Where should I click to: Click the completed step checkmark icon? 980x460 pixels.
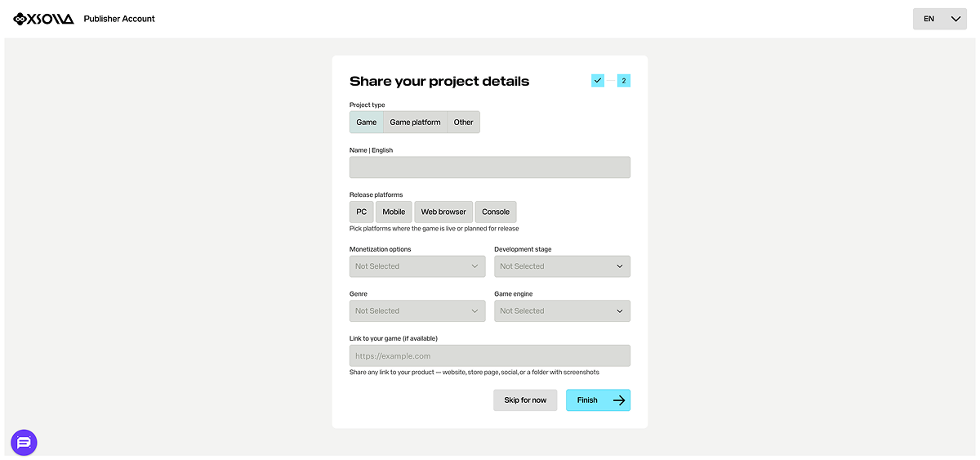click(598, 81)
